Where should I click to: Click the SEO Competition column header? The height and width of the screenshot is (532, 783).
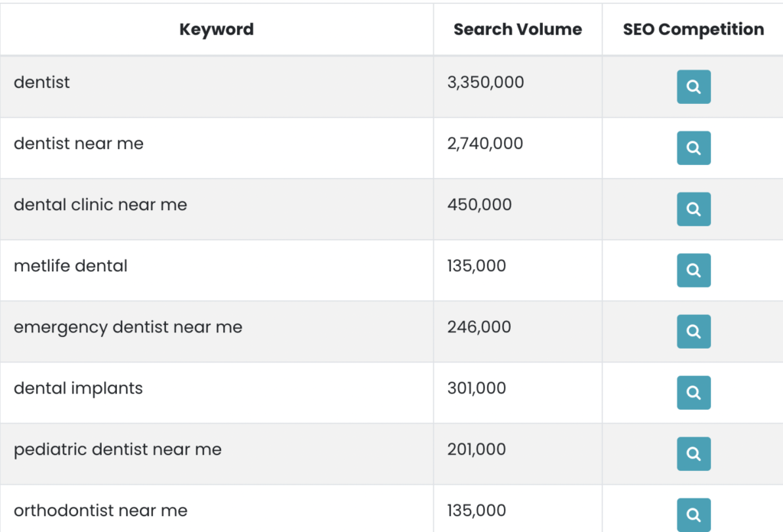(x=694, y=30)
